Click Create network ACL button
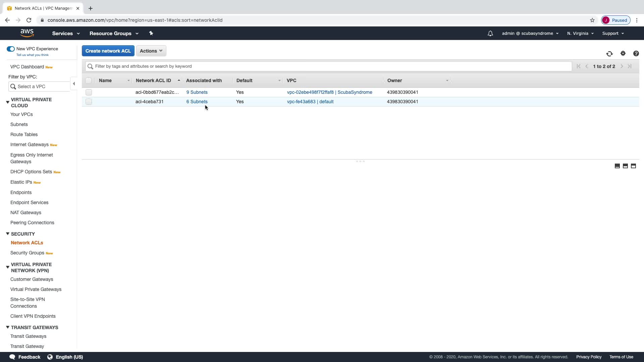Viewport: 644px width, 362px height. click(108, 51)
